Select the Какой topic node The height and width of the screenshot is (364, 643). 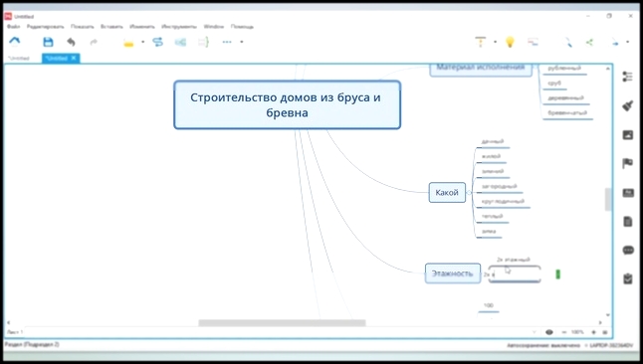(x=447, y=193)
